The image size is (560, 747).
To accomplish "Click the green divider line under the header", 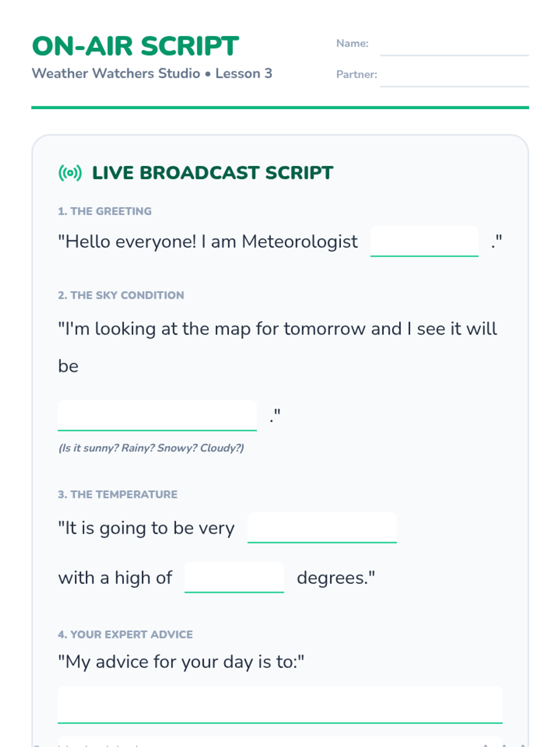I will tap(280, 107).
